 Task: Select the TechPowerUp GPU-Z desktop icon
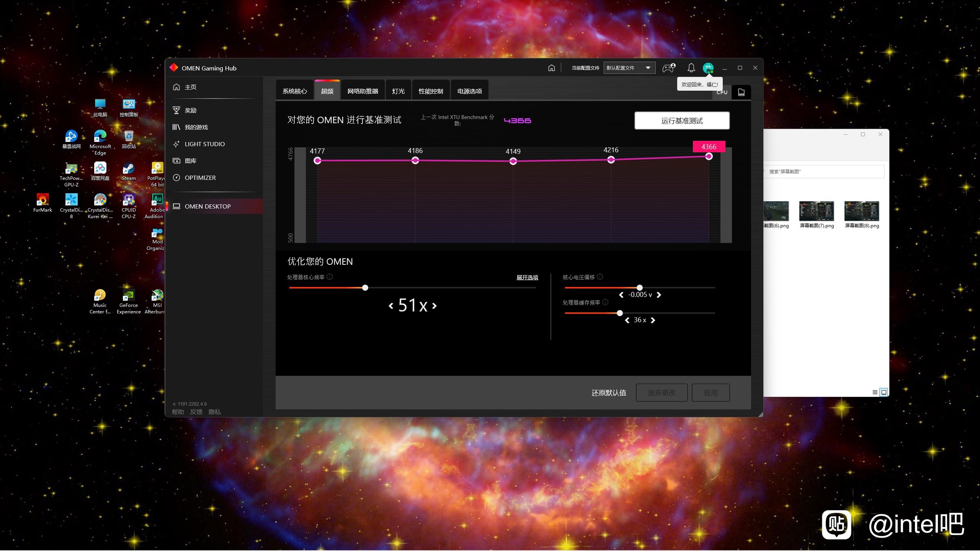tap(71, 174)
